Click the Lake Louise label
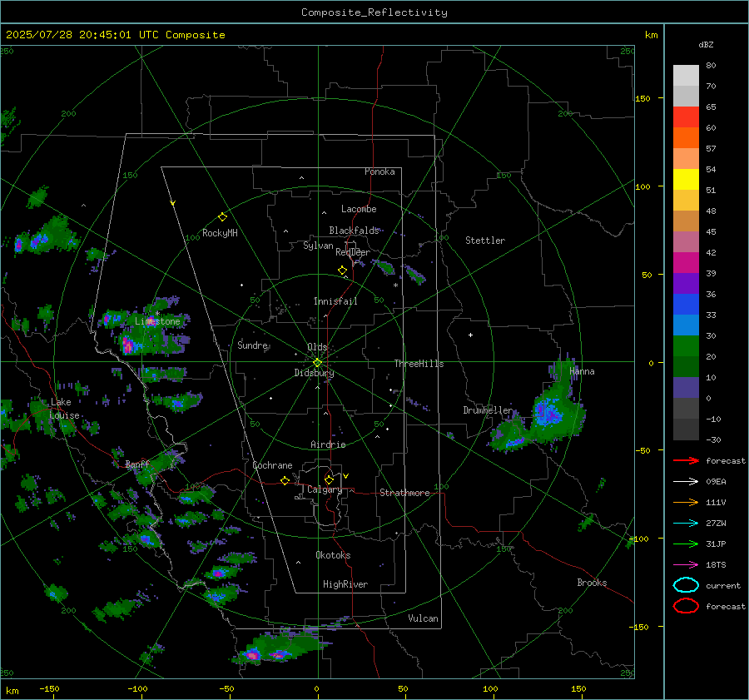 tap(64, 409)
